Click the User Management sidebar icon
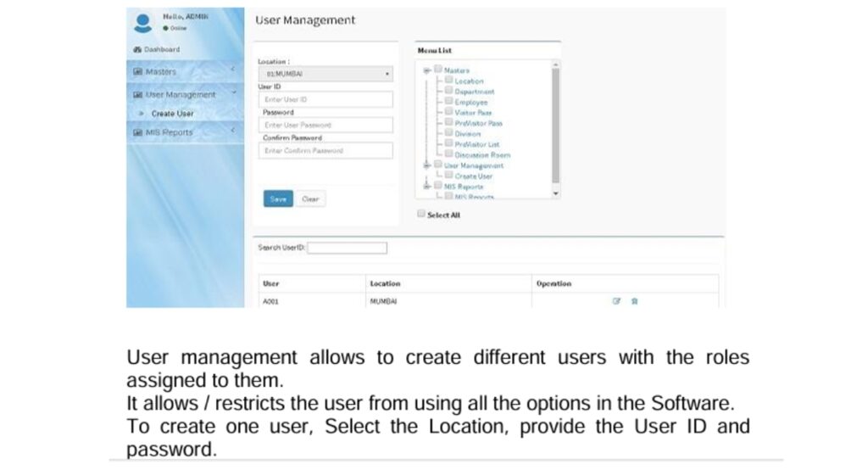 pyautogui.click(x=137, y=95)
